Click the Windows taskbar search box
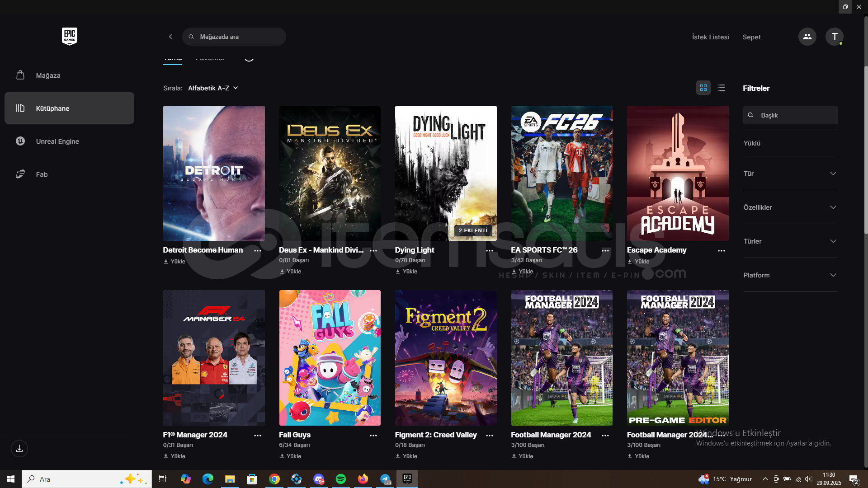Screen dimensions: 868x488 point(87,479)
